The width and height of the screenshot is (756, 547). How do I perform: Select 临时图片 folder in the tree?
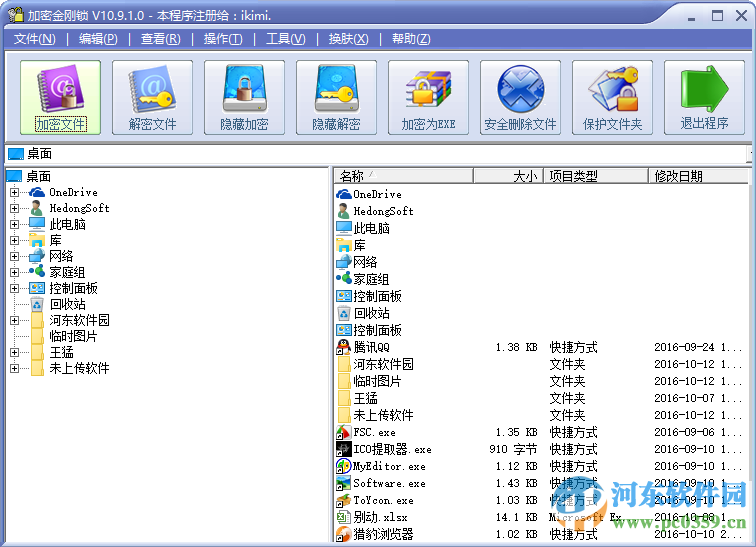tap(73, 336)
